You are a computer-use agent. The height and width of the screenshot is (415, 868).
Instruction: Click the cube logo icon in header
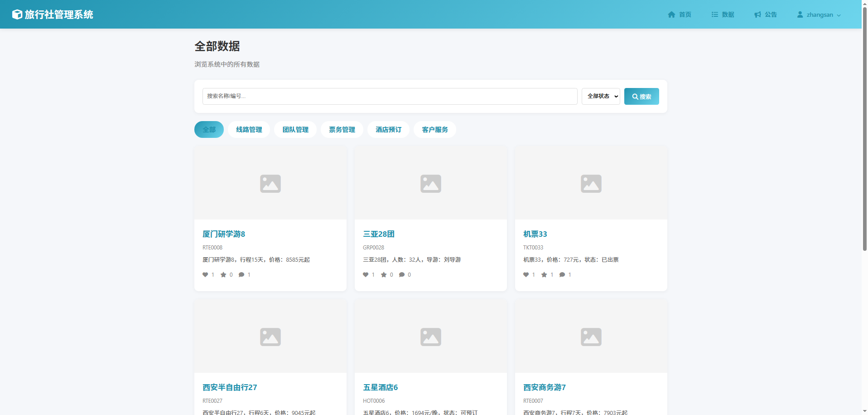[x=17, y=15]
